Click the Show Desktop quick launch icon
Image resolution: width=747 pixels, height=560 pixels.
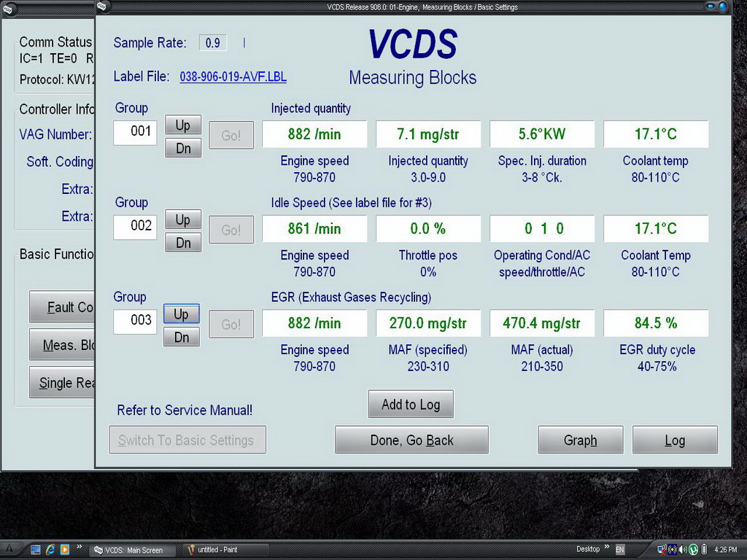click(35, 550)
